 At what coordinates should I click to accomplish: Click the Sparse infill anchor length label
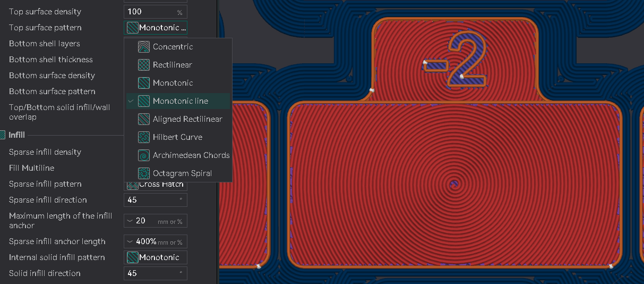coord(57,241)
